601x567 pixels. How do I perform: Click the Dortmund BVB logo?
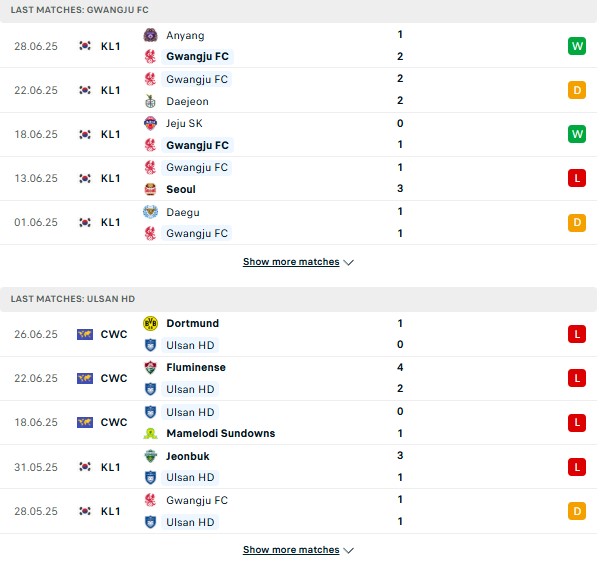(x=150, y=324)
